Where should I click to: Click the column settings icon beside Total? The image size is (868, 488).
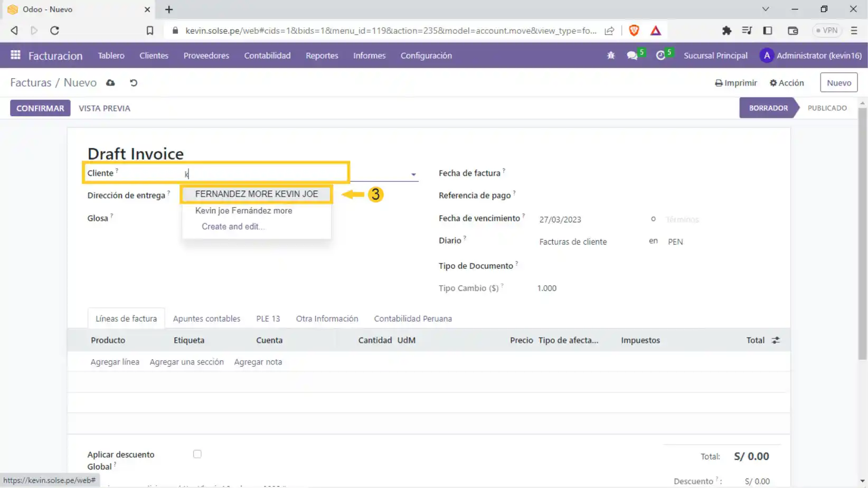(x=776, y=340)
